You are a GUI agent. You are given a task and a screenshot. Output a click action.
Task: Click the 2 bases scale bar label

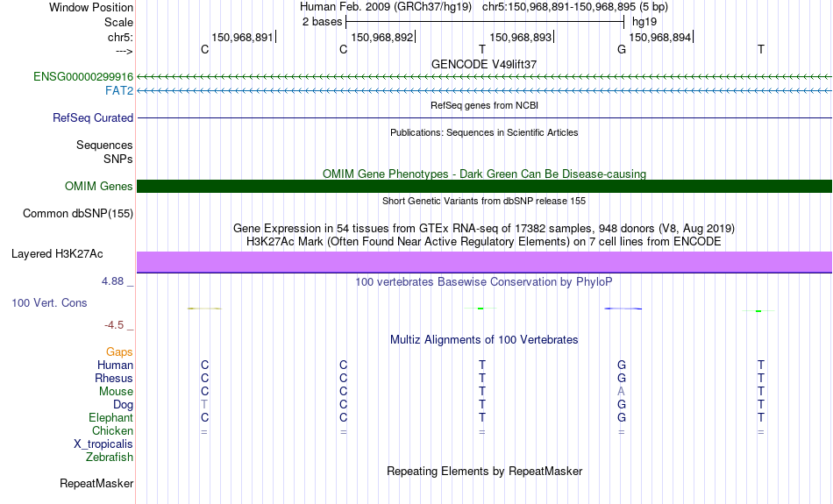click(x=323, y=22)
